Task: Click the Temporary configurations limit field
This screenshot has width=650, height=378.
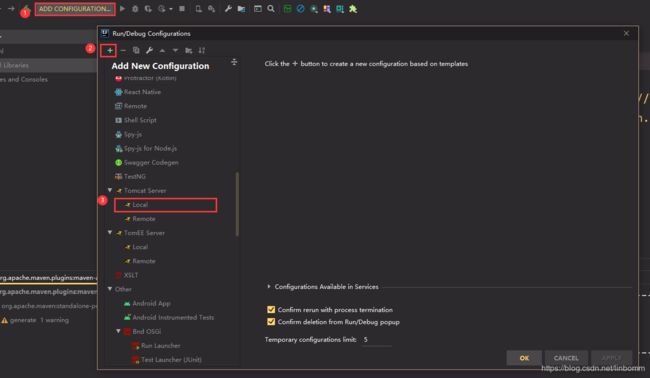Action: [376, 339]
